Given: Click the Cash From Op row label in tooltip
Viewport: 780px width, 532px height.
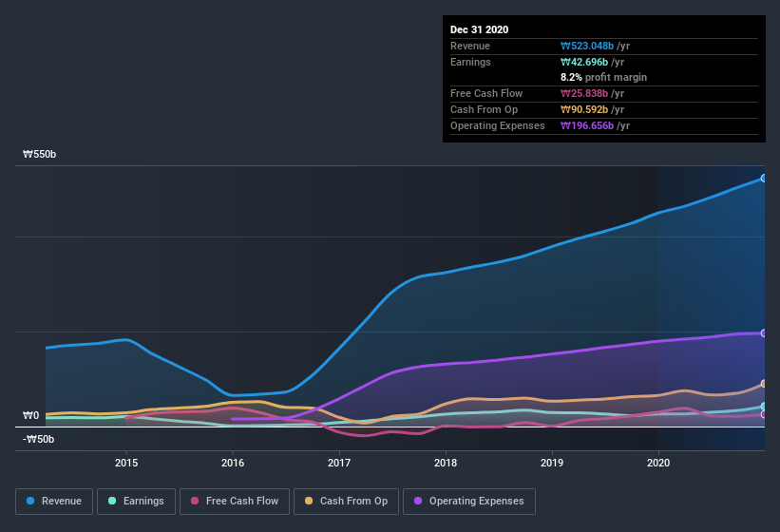Looking at the screenshot, I should (484, 109).
